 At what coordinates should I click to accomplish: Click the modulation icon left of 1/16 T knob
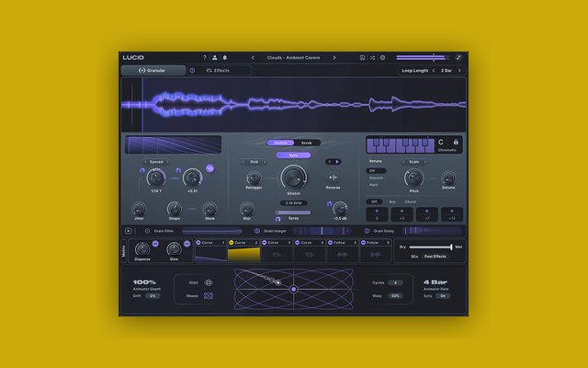click(x=142, y=170)
